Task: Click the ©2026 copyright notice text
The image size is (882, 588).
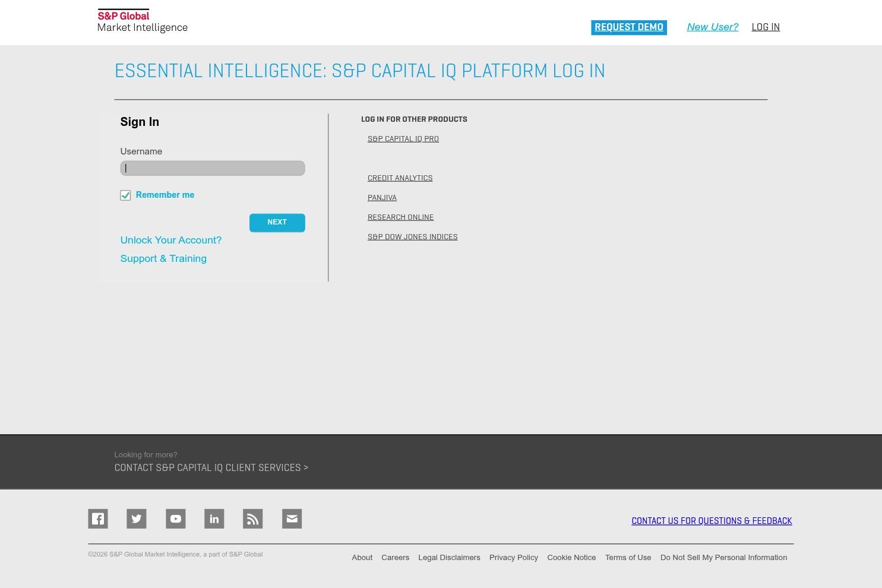Action: coord(175,555)
